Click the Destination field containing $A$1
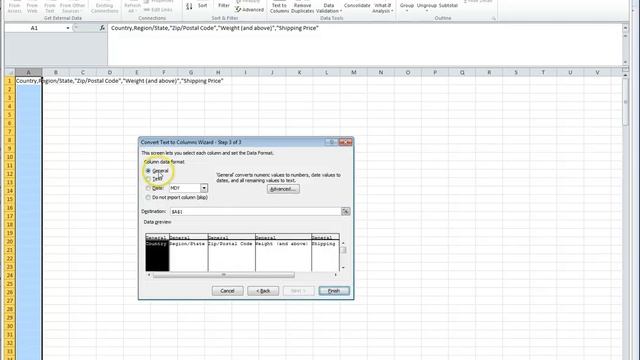This screenshot has height=360, width=640. (256, 211)
